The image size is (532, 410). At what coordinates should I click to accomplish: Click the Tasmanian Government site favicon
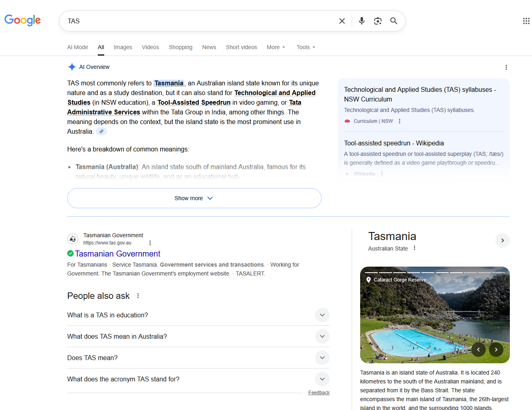click(73, 239)
